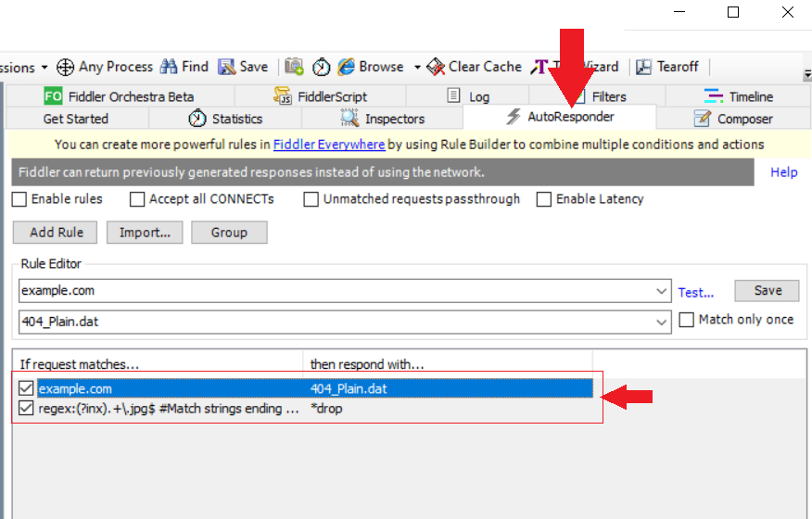
Task: Uncheck the example.com rule checkbox
Action: pyautogui.click(x=26, y=388)
